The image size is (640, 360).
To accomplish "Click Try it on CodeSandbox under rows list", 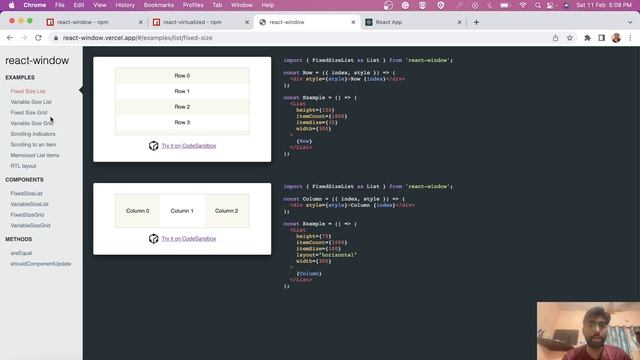I will click(189, 146).
